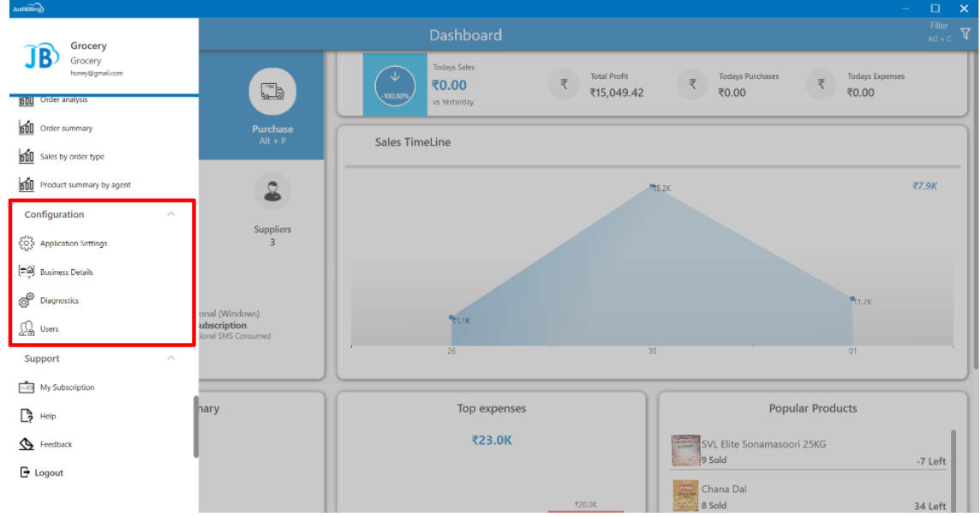The height and width of the screenshot is (517, 980).
Task: Click the Business Details icon
Action: 26,272
